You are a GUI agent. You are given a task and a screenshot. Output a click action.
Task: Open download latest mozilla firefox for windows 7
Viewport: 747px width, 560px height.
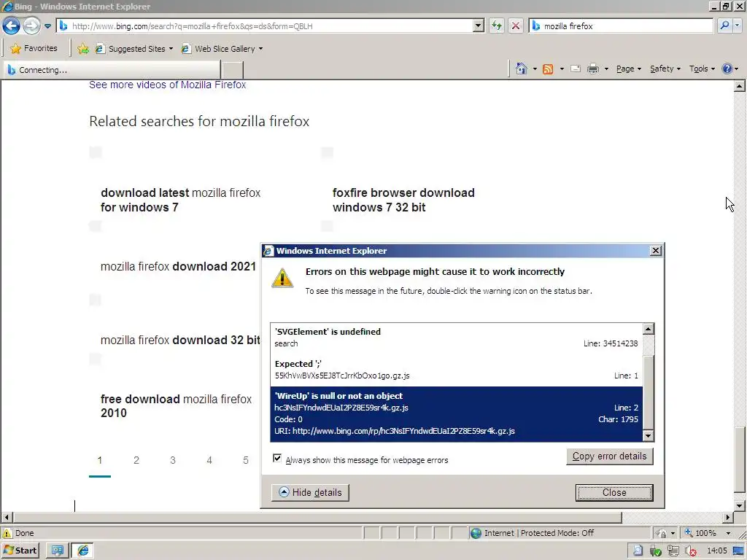click(181, 200)
